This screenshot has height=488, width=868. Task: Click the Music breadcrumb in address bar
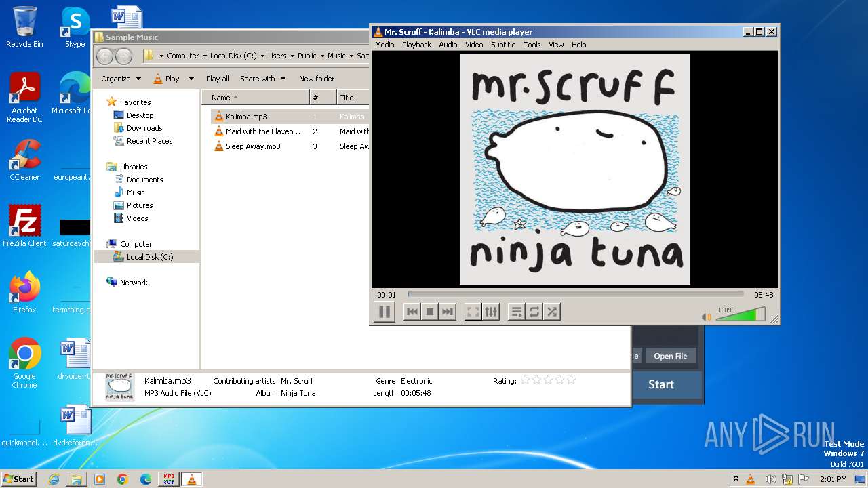click(336, 56)
